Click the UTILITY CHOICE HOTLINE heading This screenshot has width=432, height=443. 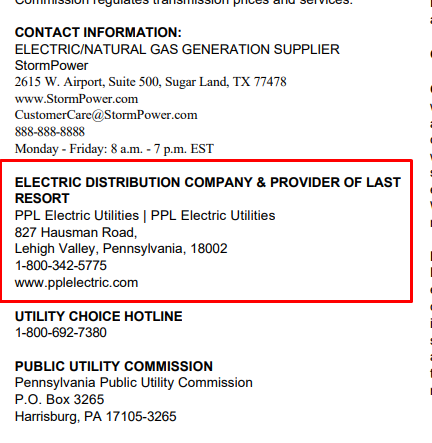(99, 316)
